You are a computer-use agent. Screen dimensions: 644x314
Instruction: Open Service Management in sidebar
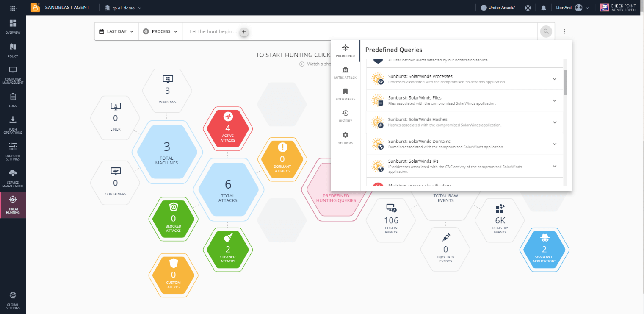point(13,178)
